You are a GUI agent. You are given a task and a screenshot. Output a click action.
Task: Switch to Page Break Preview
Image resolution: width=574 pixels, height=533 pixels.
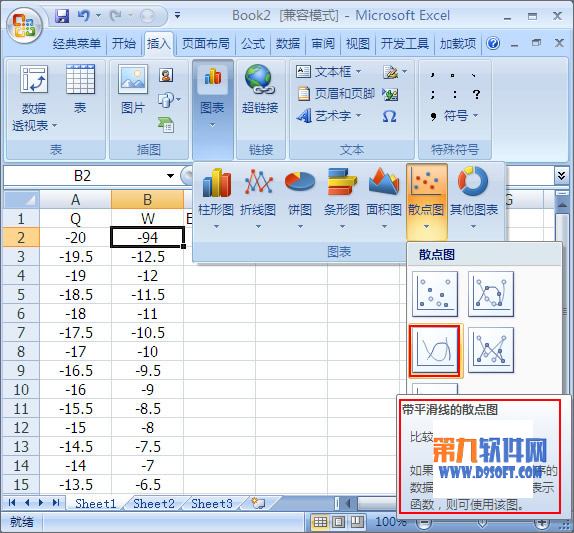coord(357,522)
